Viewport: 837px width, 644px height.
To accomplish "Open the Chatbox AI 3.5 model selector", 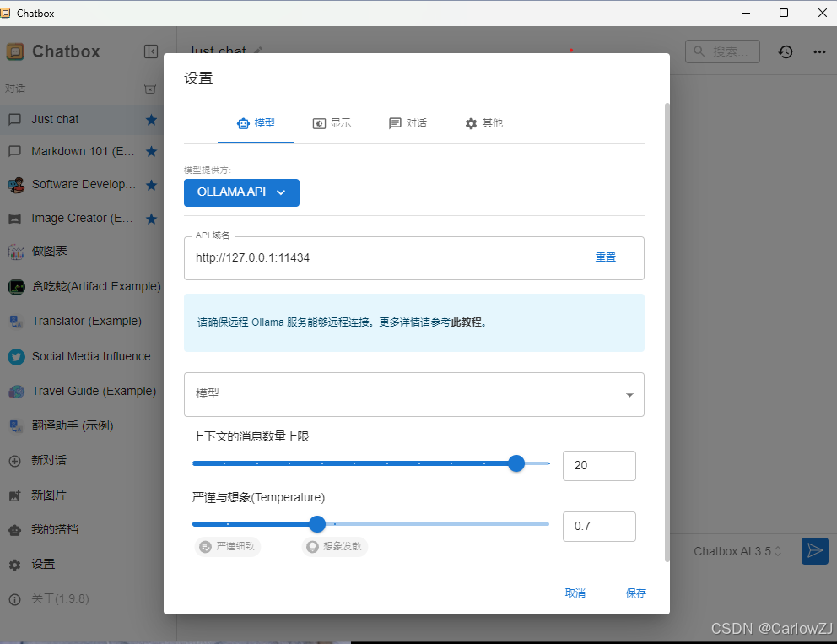I will pos(737,552).
